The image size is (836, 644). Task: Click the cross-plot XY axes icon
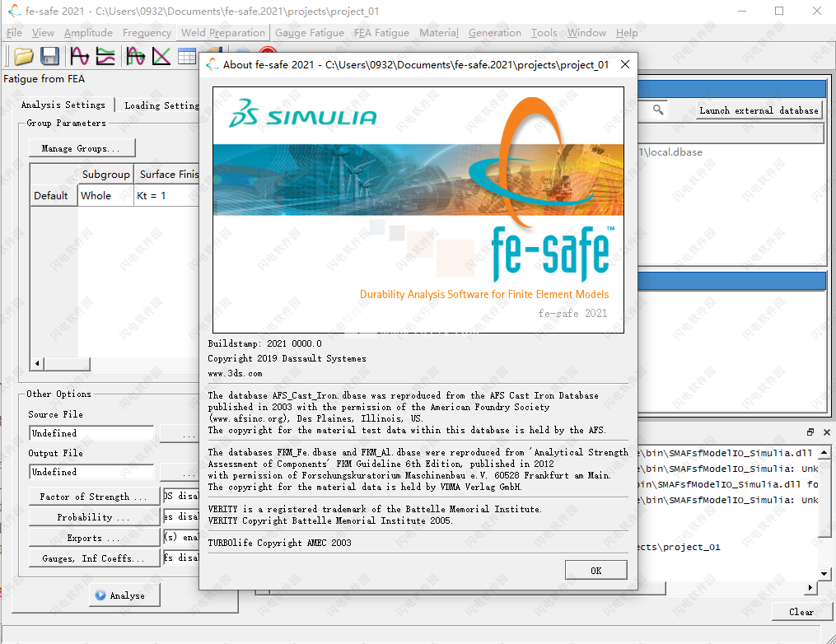[x=161, y=56]
